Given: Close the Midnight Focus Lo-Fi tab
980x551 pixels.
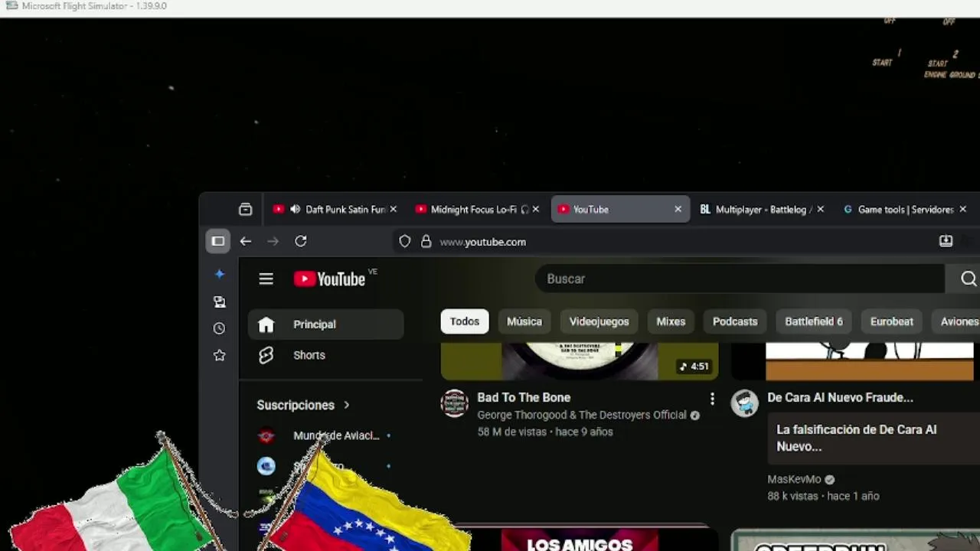Looking at the screenshot, I should 535,209.
